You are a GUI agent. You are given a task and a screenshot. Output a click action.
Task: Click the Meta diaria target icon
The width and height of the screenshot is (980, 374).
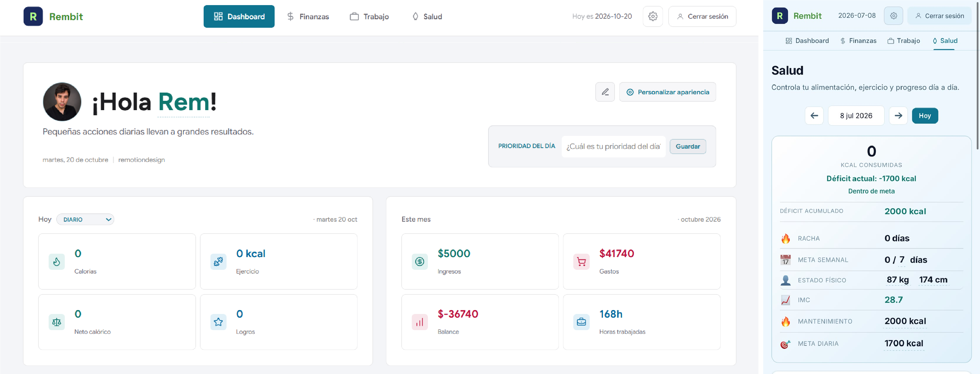pyautogui.click(x=786, y=344)
